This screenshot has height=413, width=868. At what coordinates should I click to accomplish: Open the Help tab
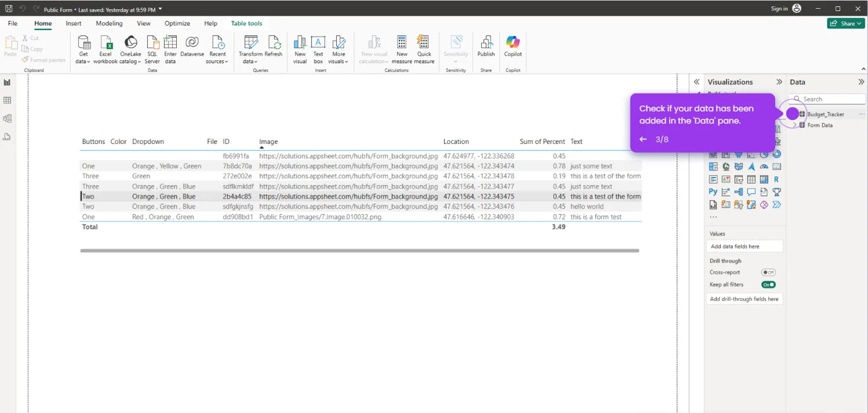[x=210, y=23]
